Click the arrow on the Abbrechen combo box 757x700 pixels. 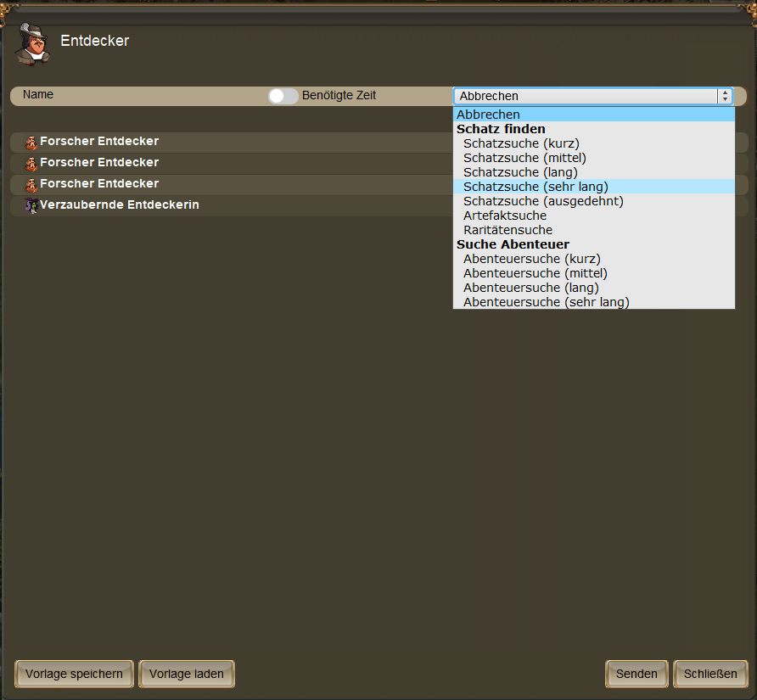click(724, 96)
